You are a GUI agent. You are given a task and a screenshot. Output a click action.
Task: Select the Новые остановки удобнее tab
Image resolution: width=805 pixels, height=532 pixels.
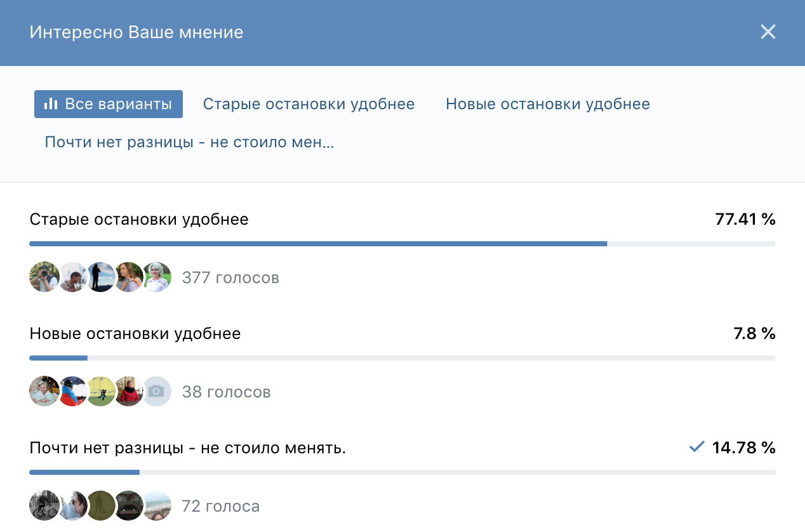tap(547, 104)
